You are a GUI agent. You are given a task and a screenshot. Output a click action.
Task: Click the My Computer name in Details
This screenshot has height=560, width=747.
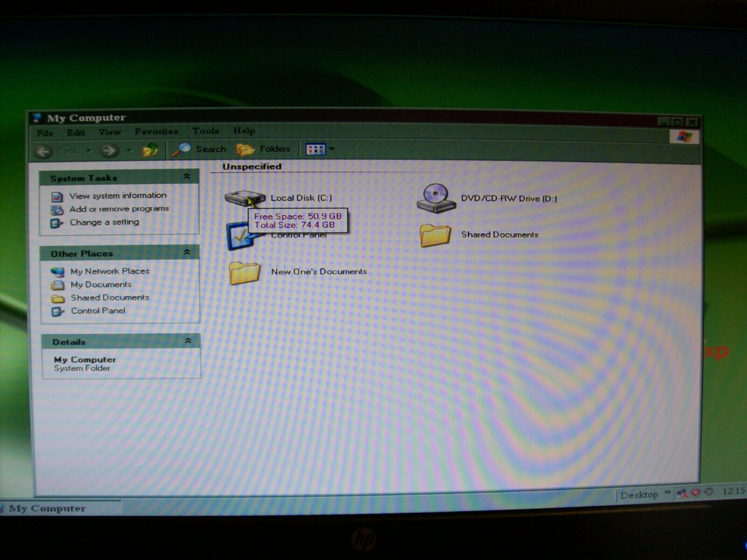[x=85, y=360]
